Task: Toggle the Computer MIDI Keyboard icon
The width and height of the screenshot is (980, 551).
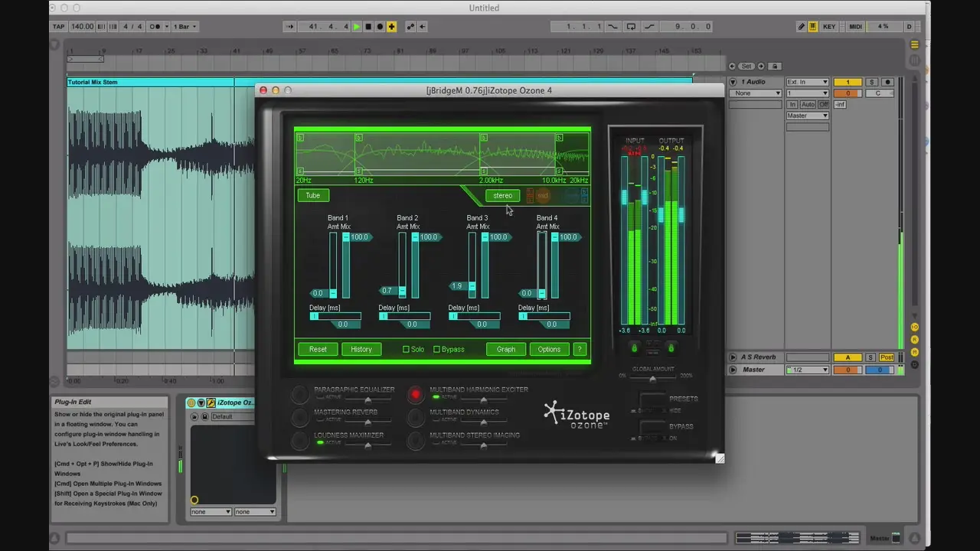Action: click(x=812, y=27)
